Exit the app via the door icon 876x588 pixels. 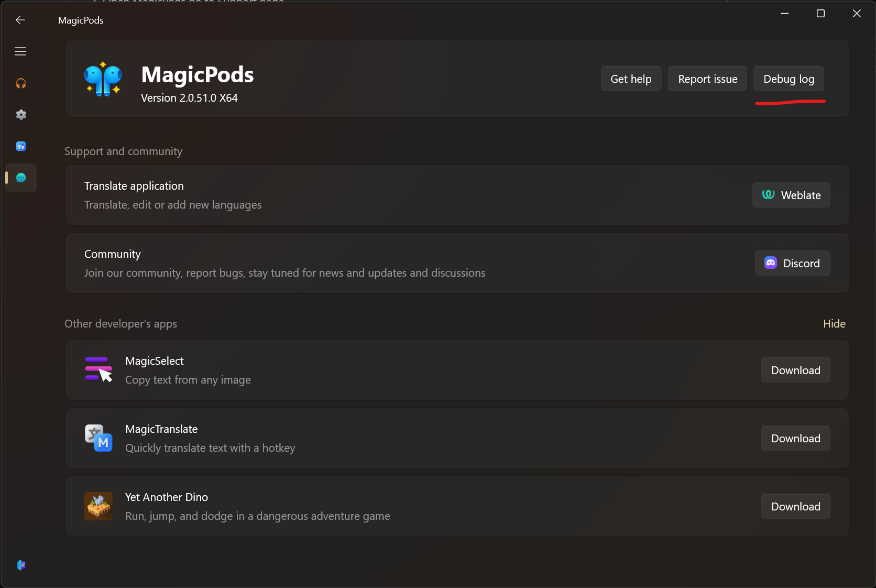[x=21, y=564]
